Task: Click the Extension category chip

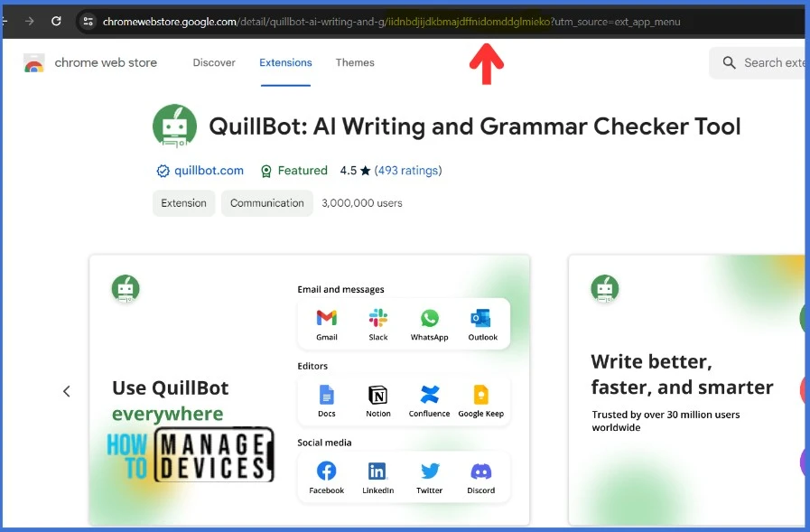Action: point(183,203)
